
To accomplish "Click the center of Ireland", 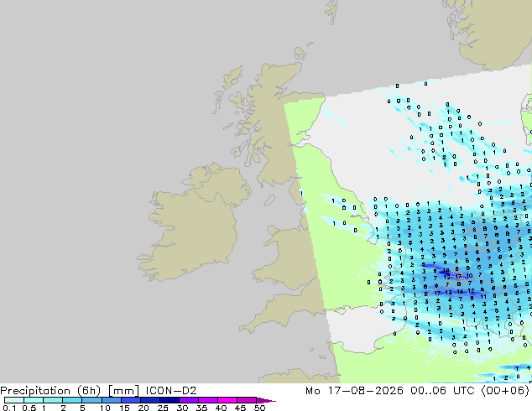I will click(193, 224).
